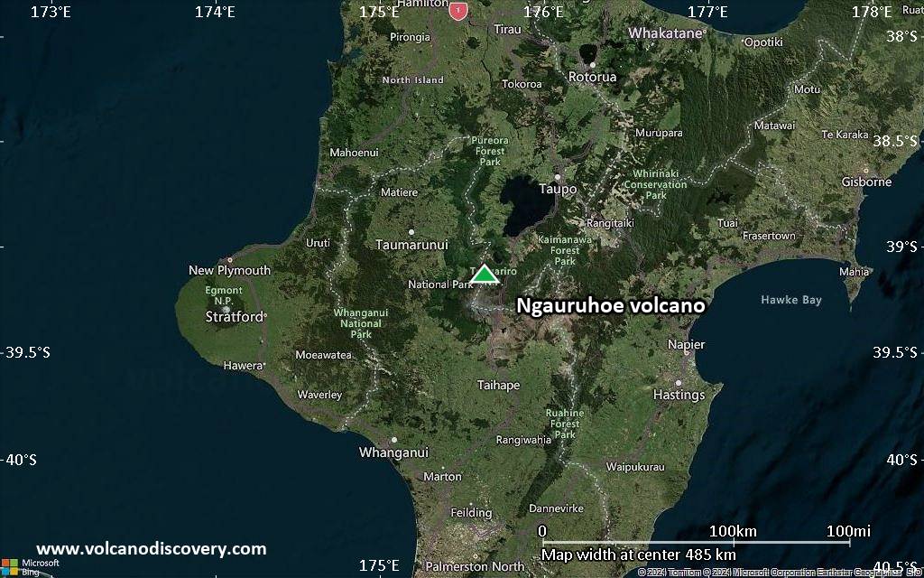Toggle the Ngauruhoe volcano label

pyautogui.click(x=612, y=305)
